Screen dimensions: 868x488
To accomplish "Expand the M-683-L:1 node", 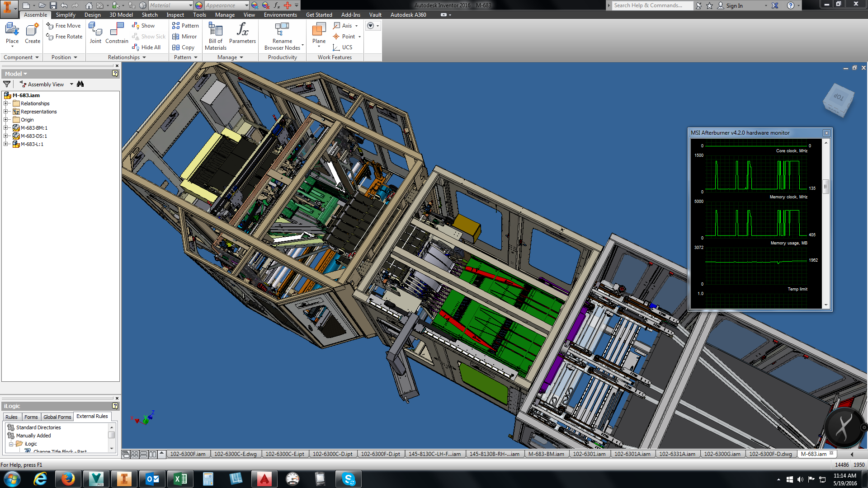I will [x=6, y=144].
